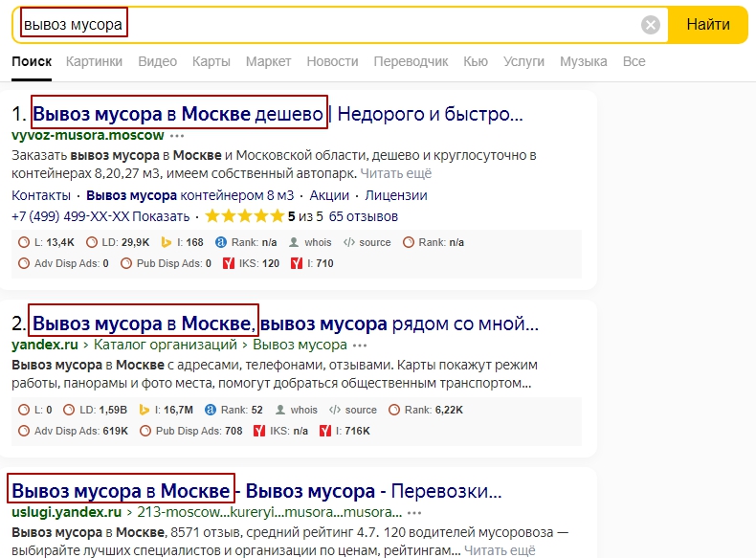
Task: Click Yandex IKS 120 metric icon
Action: (x=228, y=263)
